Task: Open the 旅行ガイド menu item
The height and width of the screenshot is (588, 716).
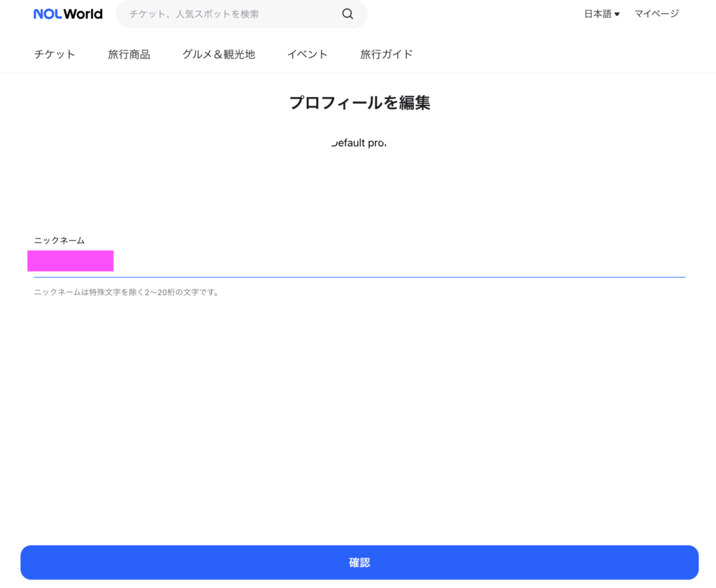Action: pos(386,55)
